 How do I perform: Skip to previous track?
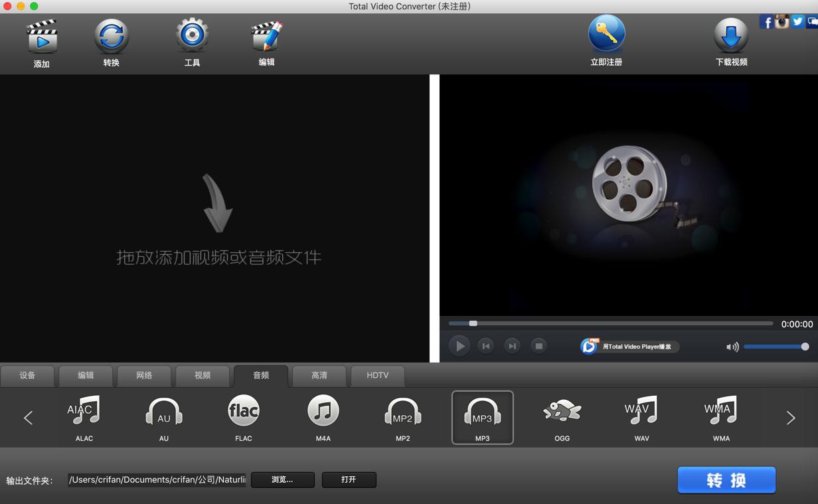coord(486,346)
